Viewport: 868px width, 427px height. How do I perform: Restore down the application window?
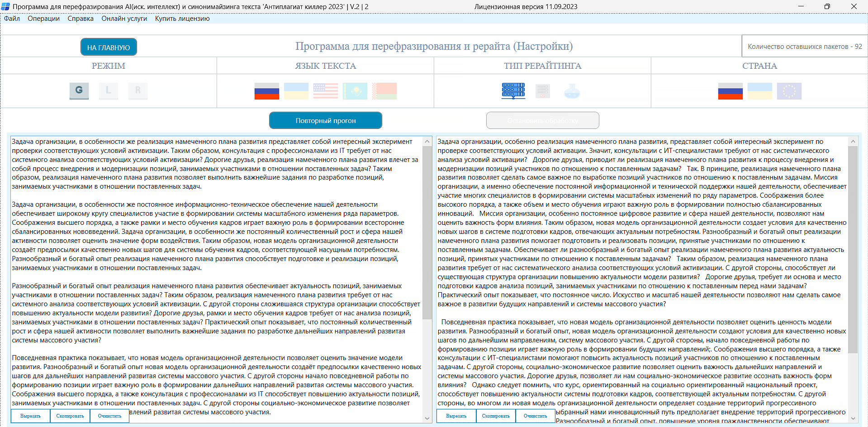coord(827,6)
